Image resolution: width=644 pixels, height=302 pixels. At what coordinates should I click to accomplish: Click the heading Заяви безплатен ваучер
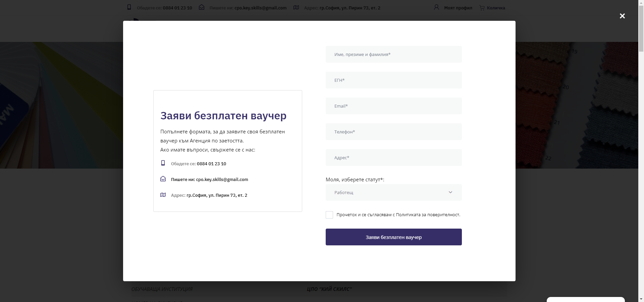tap(223, 115)
